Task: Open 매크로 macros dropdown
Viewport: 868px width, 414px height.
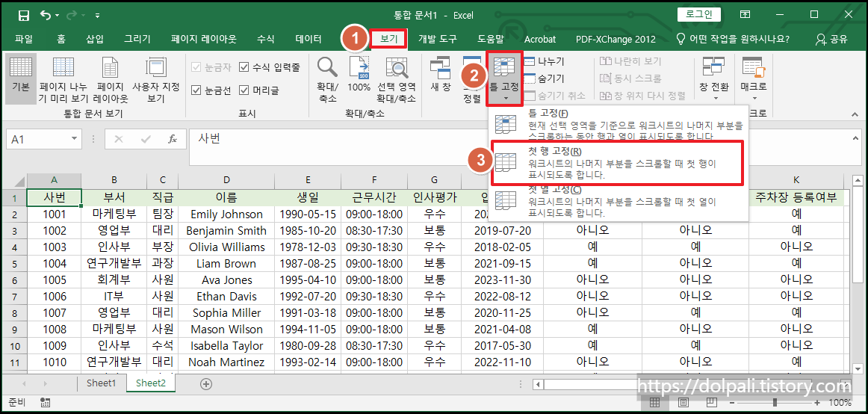Action: tap(753, 78)
